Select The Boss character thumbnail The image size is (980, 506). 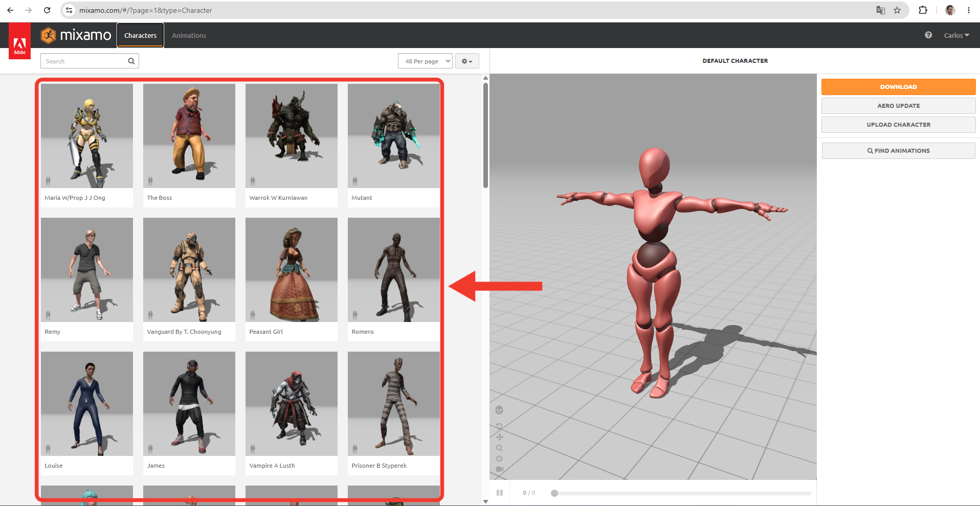(x=189, y=136)
